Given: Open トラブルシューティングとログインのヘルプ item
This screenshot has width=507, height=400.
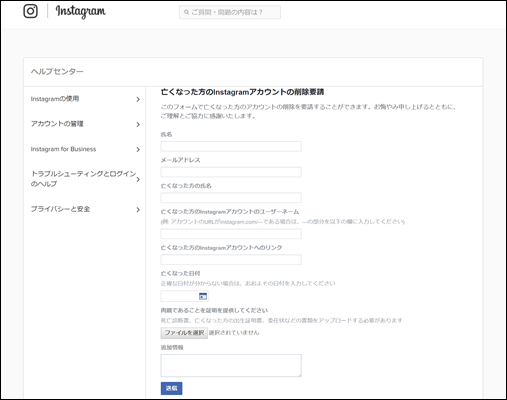Looking at the screenshot, I should pyautogui.click(x=83, y=179).
